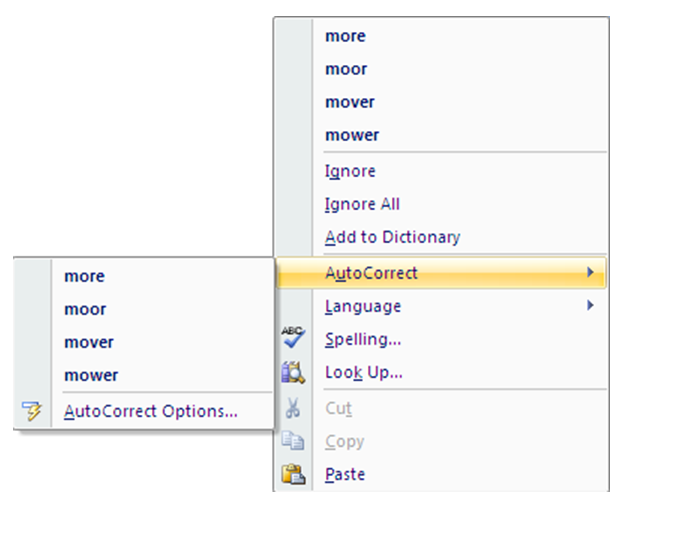Click Ignore in the spelling menu
The width and height of the screenshot is (692, 542).
(350, 171)
